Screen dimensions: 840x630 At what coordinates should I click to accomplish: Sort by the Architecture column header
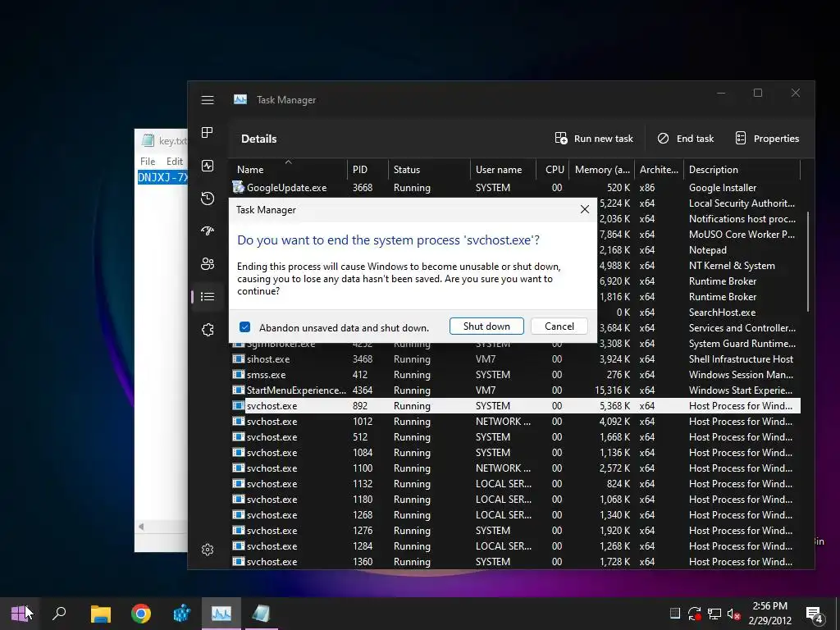click(x=659, y=169)
